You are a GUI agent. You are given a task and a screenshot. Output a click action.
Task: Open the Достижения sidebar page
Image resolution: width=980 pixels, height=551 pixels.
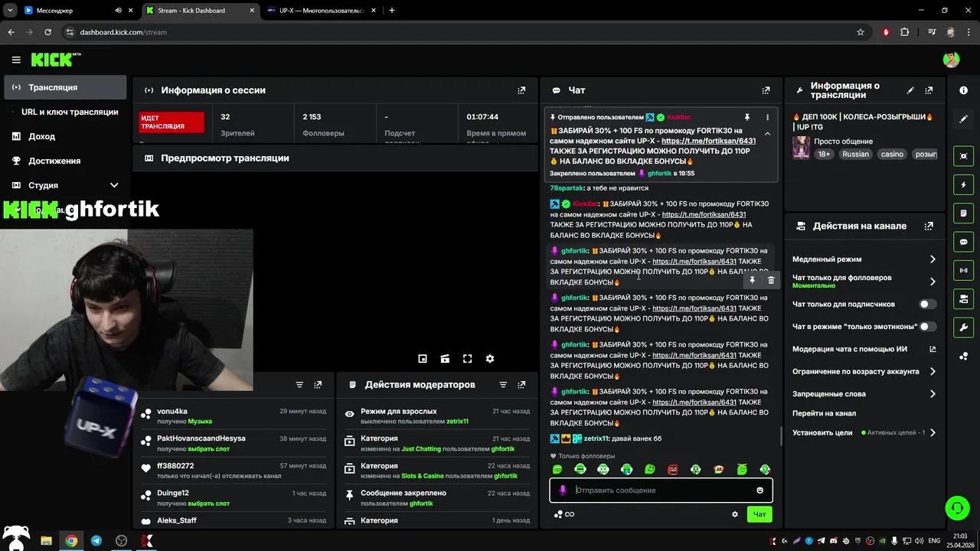coord(65,161)
